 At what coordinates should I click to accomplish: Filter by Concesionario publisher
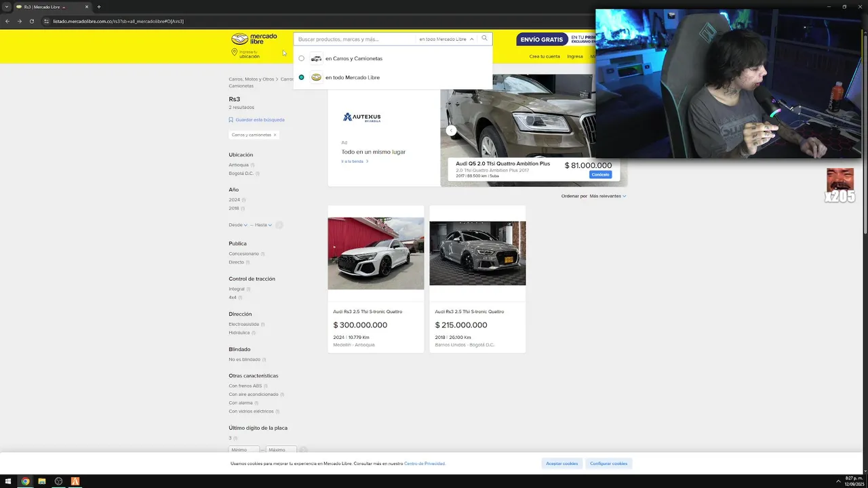pyautogui.click(x=244, y=253)
